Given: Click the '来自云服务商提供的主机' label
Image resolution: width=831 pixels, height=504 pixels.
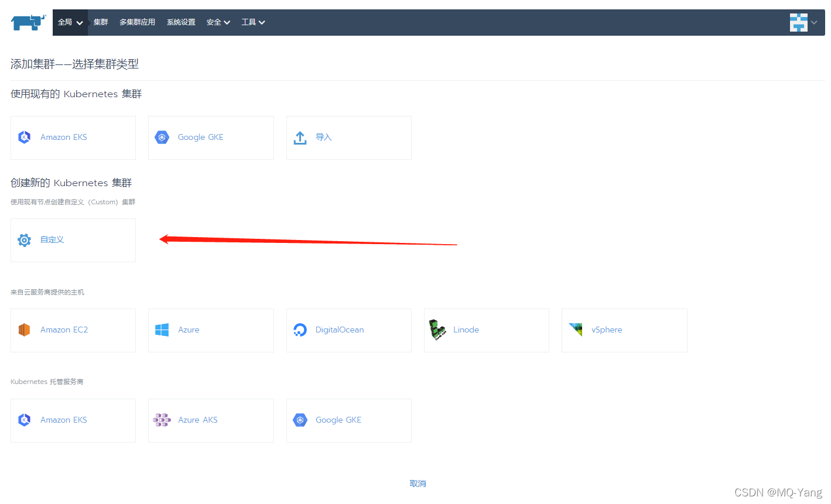Looking at the screenshot, I should tap(47, 292).
